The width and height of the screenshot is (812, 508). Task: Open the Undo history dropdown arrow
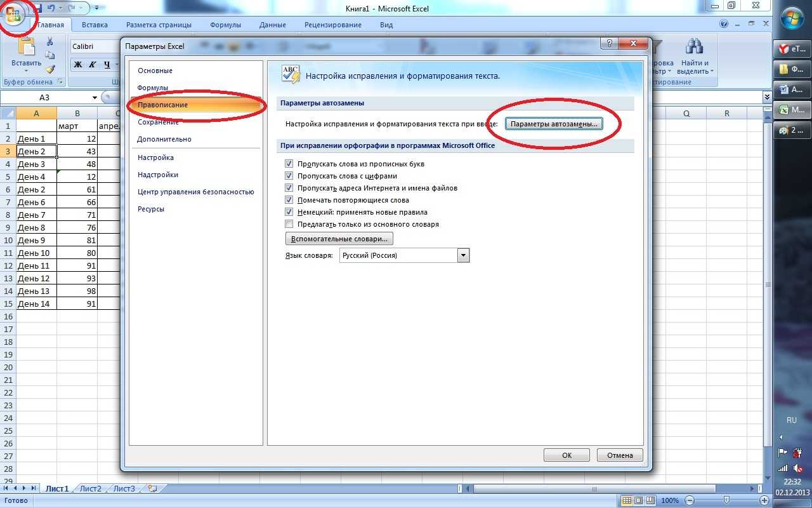tap(60, 8)
